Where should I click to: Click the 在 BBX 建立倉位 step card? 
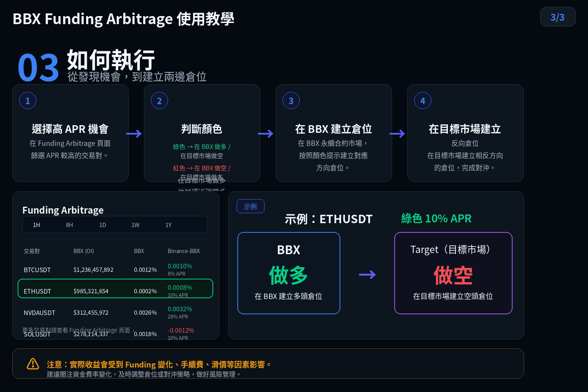pyautogui.click(x=334, y=133)
